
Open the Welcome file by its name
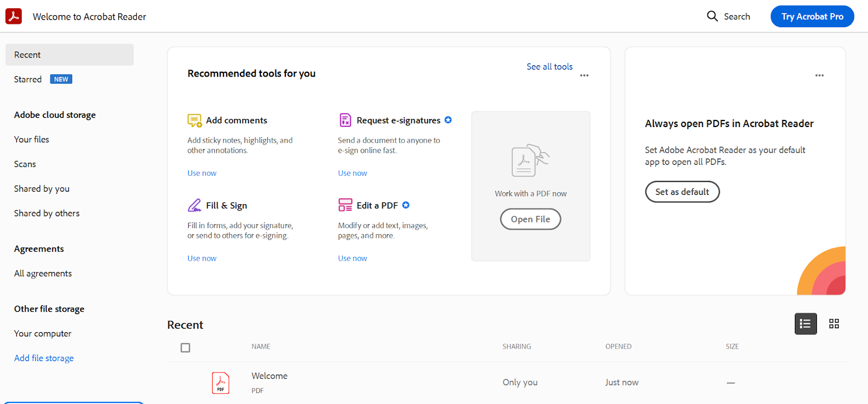click(270, 376)
